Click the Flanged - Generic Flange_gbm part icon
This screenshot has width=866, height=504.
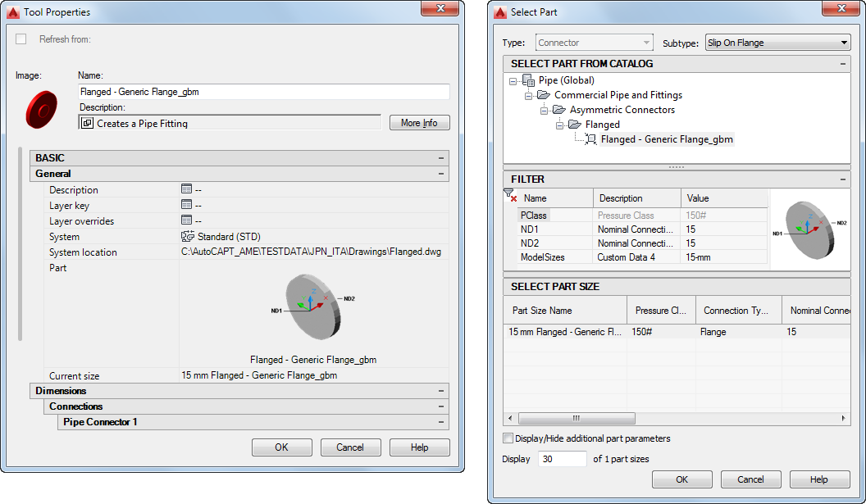(591, 139)
